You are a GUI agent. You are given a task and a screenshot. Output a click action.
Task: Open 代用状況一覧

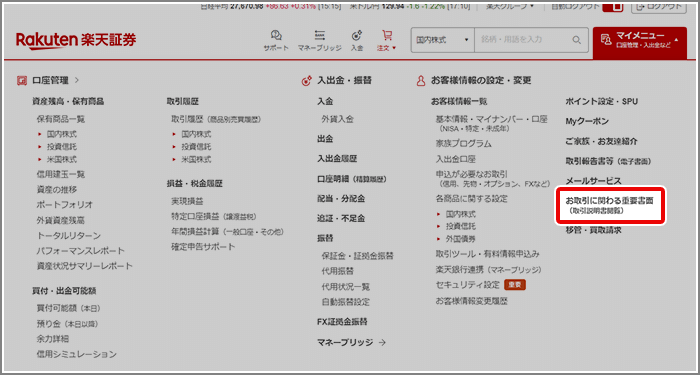346,287
